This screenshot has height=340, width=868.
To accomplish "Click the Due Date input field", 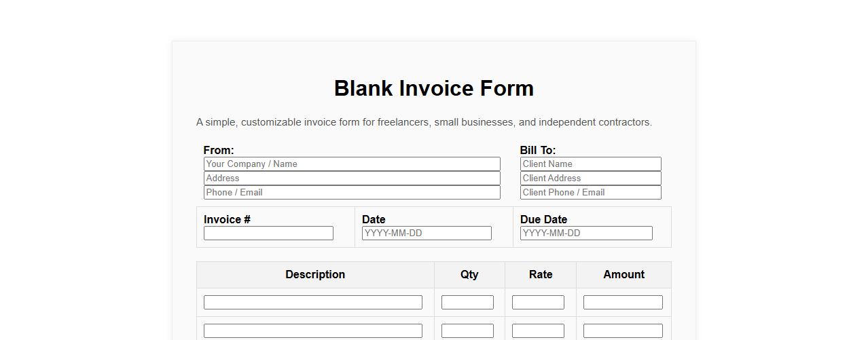I will pos(586,233).
